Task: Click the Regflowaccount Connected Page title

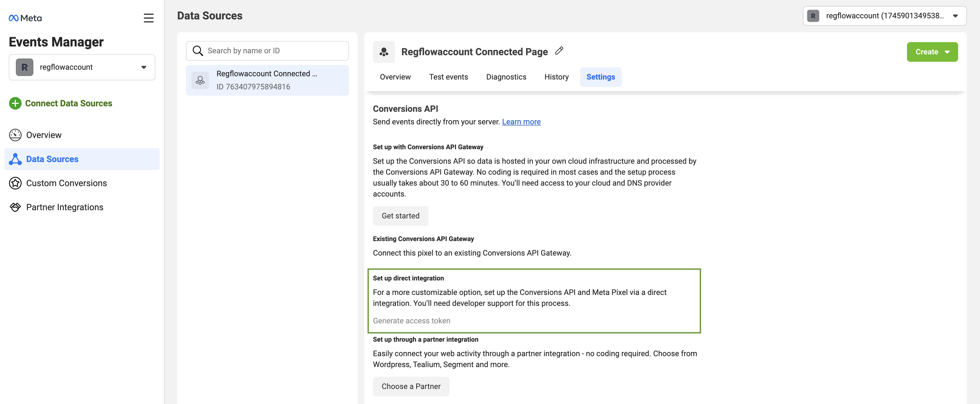Action: (x=474, y=52)
